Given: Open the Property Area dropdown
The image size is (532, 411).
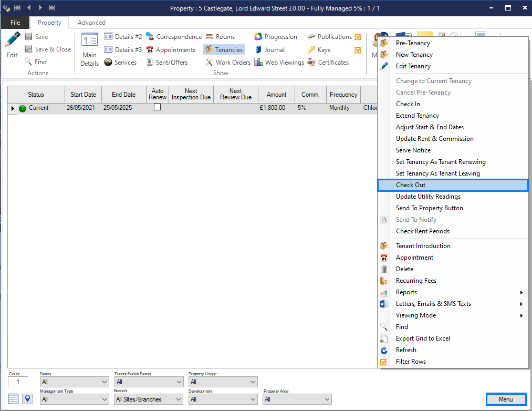Looking at the screenshot, I should (297, 399).
